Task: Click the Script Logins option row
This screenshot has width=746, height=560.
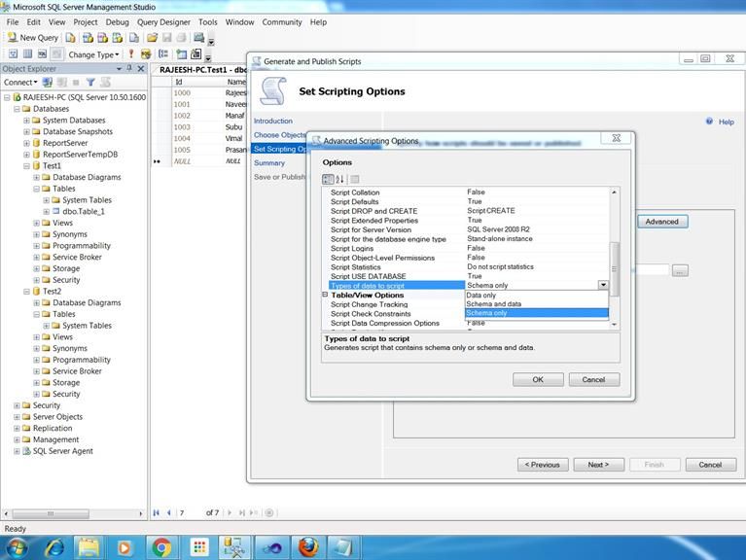Action: 469,248
